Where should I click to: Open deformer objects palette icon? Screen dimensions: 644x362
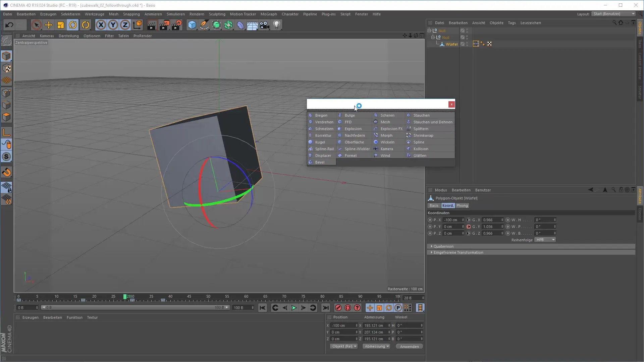tap(240, 25)
